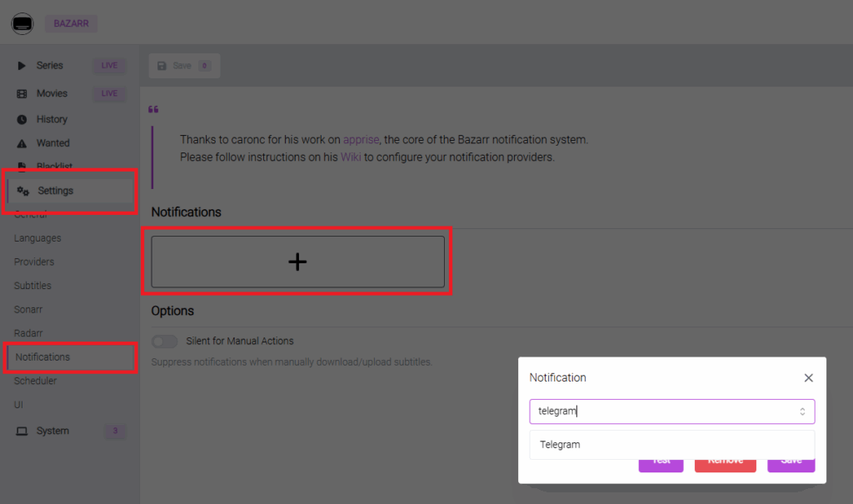
Task: Click the Wanted warning triangle icon
Action: pyautogui.click(x=22, y=143)
